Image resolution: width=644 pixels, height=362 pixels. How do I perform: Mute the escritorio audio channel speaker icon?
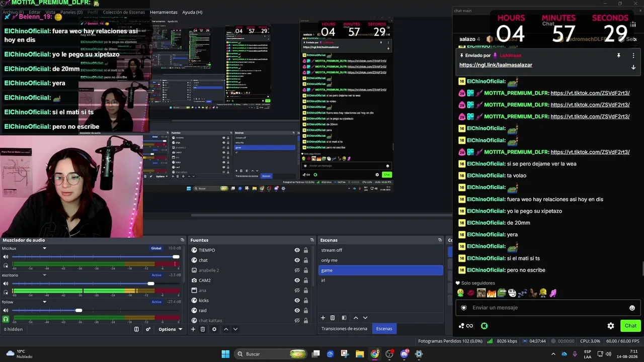pyautogui.click(x=6, y=284)
